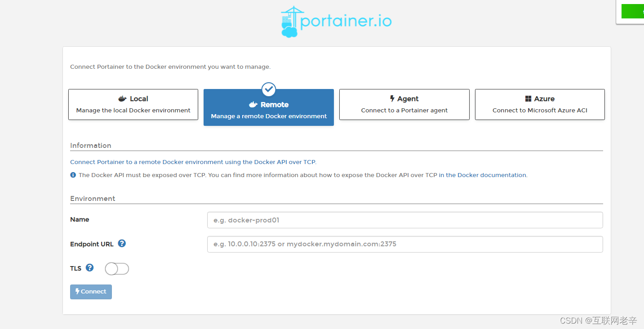Click the checkmark on the Remote tile
644x329 pixels.
tap(269, 89)
